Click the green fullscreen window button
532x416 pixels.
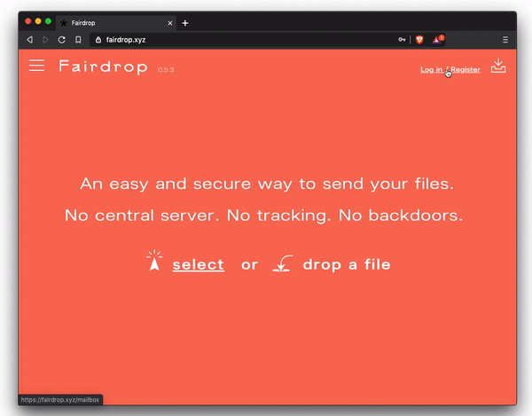click(x=48, y=21)
